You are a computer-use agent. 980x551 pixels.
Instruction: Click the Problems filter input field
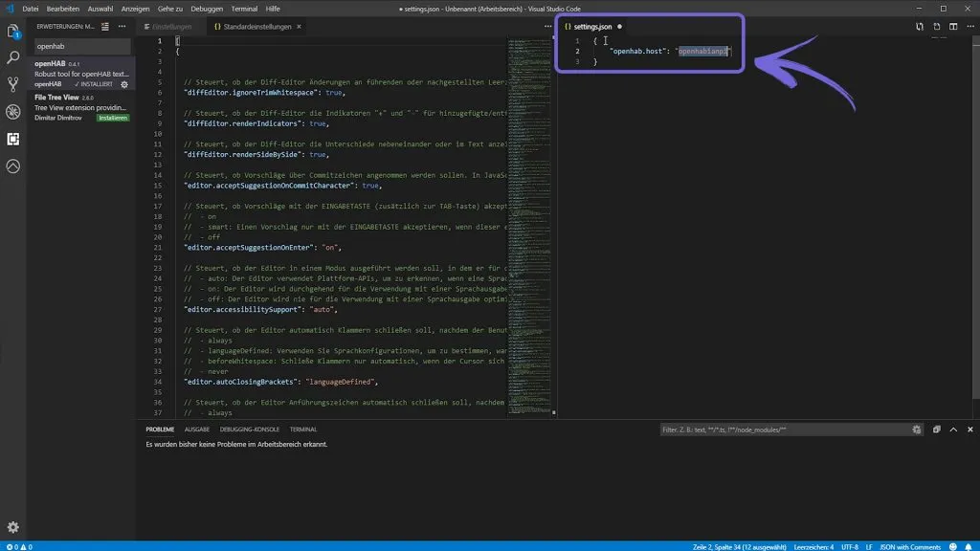click(x=785, y=430)
